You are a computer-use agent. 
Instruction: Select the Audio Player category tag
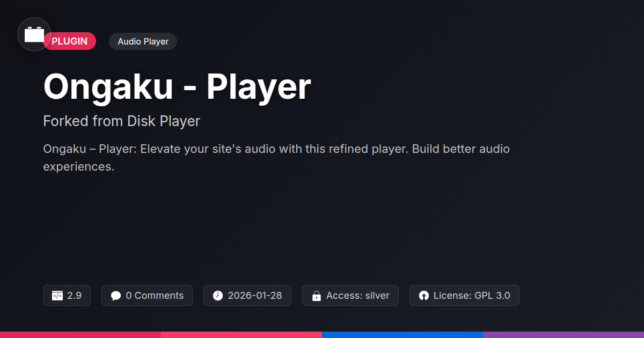tap(143, 41)
